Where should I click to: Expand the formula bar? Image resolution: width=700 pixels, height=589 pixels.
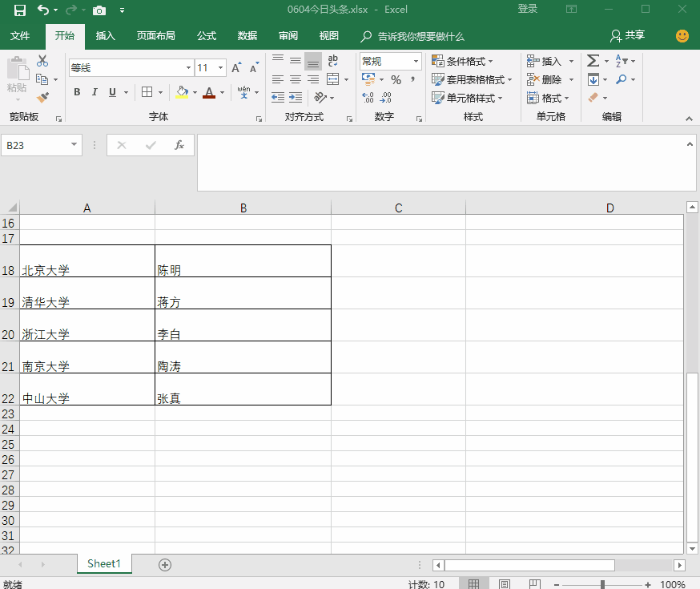[690, 144]
